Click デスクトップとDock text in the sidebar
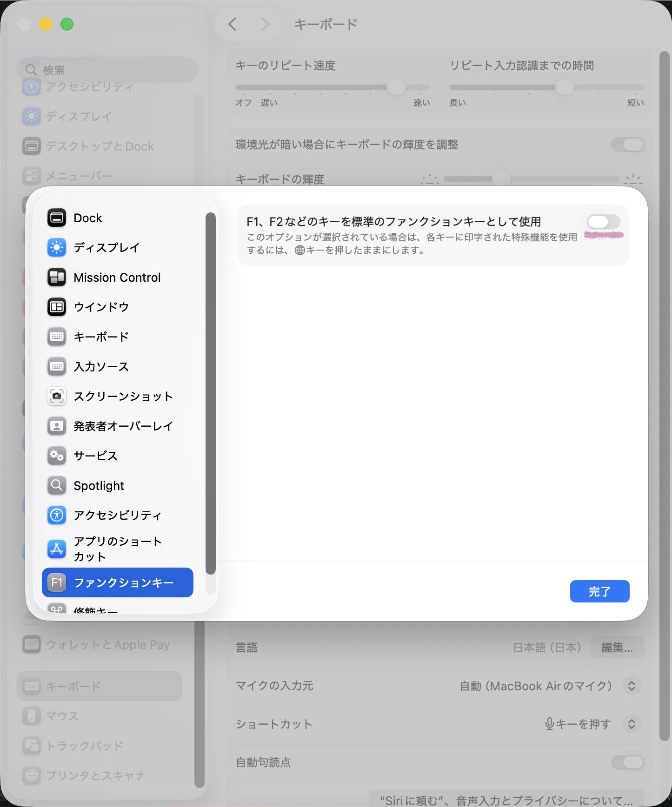Screen dimensions: 672x807 click(100, 146)
